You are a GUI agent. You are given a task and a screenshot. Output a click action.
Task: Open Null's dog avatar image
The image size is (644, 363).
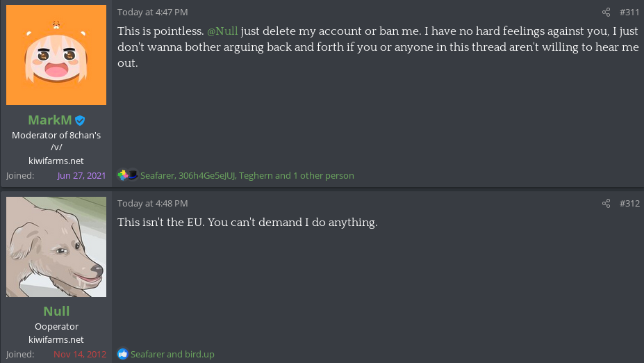(56, 247)
